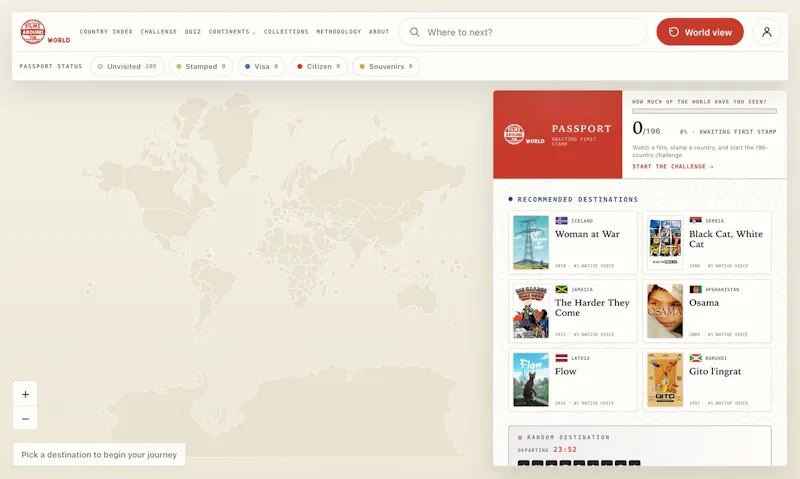Open the Challenge menu item

pos(159,32)
